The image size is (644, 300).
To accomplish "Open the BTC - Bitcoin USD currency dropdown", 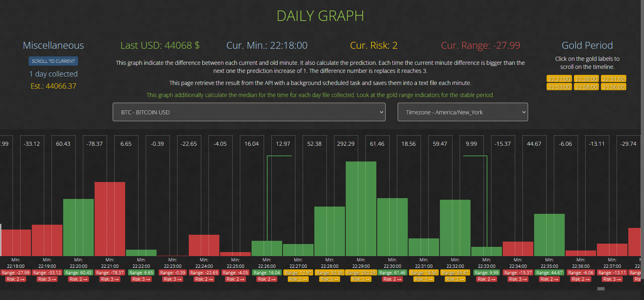I will [249, 112].
